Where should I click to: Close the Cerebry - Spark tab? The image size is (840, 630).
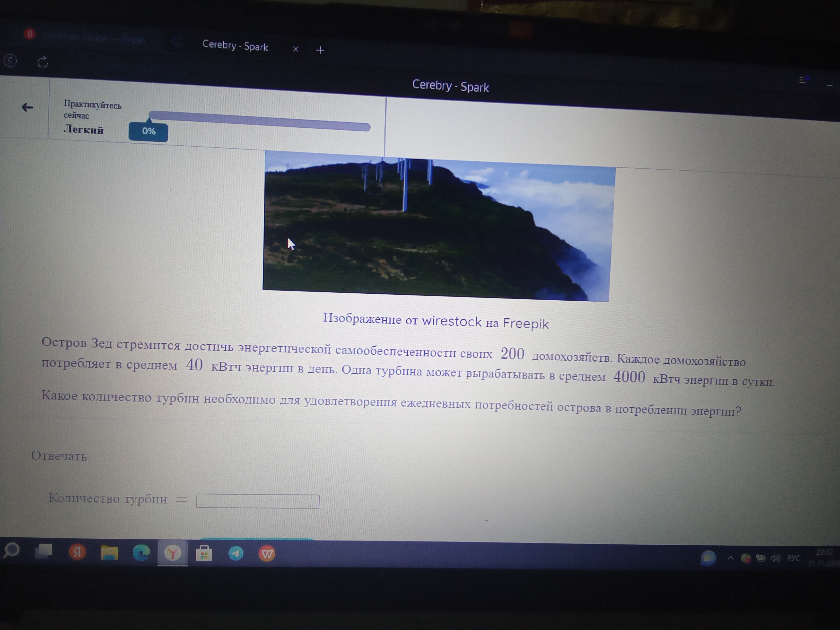pyautogui.click(x=296, y=49)
